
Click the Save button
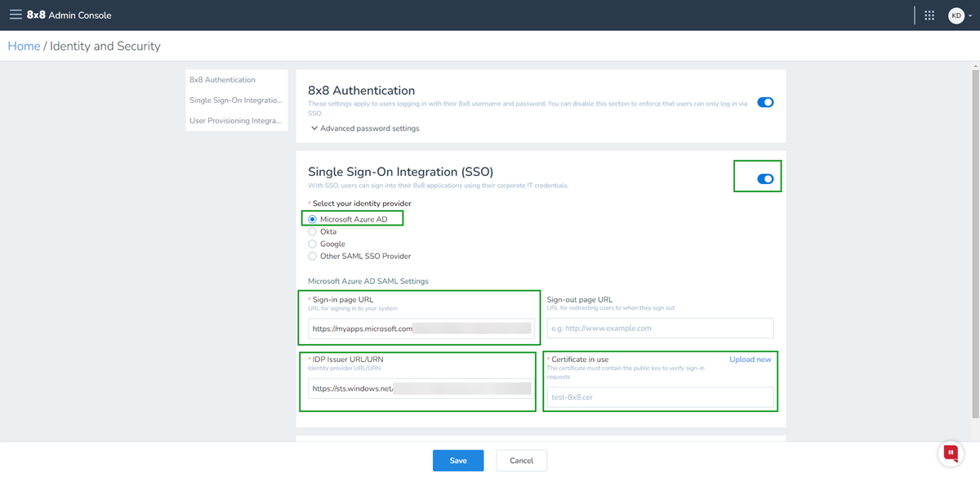point(457,460)
